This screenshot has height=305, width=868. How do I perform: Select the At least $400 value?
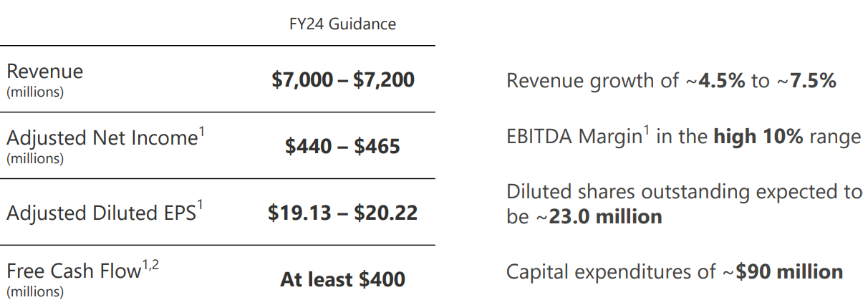tap(342, 279)
